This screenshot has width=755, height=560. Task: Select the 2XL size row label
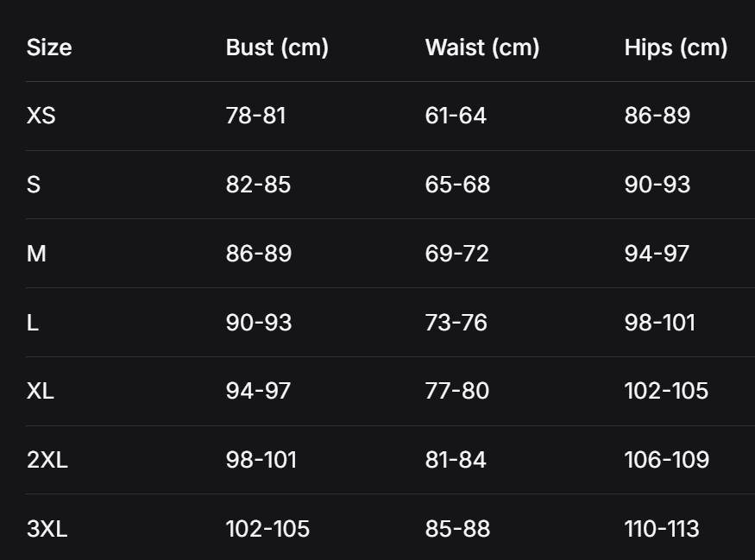click(x=47, y=460)
